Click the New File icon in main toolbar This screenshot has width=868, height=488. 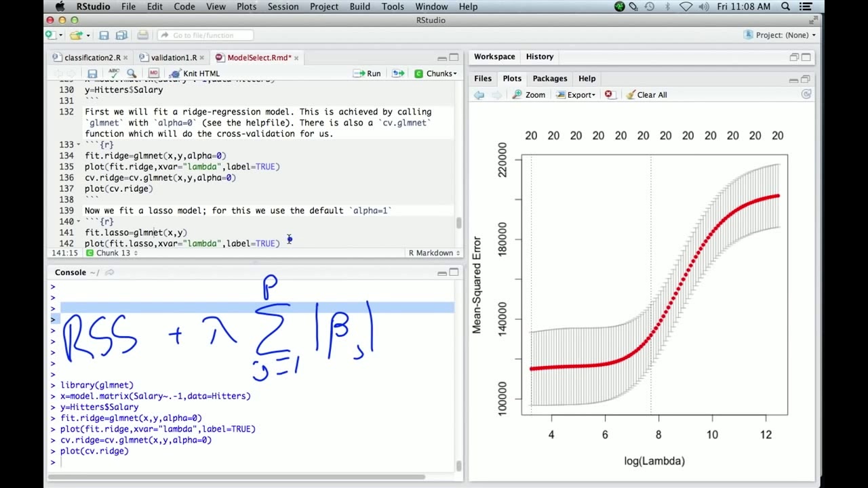coord(51,35)
